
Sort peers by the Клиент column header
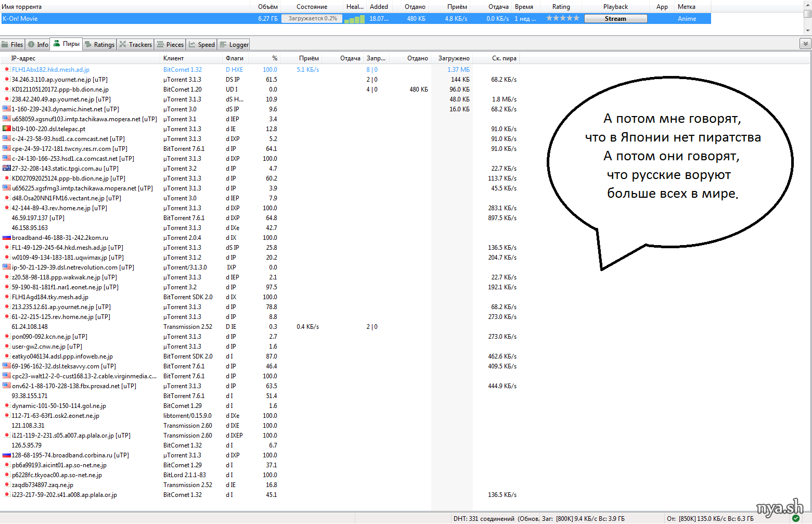click(174, 58)
